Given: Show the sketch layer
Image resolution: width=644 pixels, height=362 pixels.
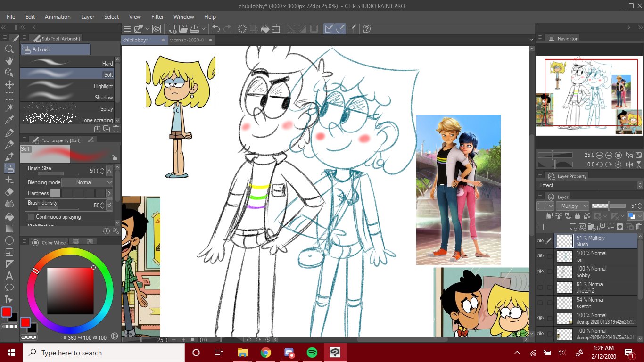Looking at the screenshot, I should click(540, 303).
